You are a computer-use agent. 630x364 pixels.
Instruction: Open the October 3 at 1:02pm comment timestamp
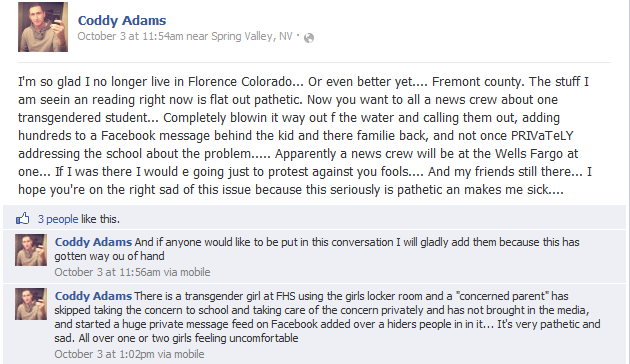[x=104, y=354]
